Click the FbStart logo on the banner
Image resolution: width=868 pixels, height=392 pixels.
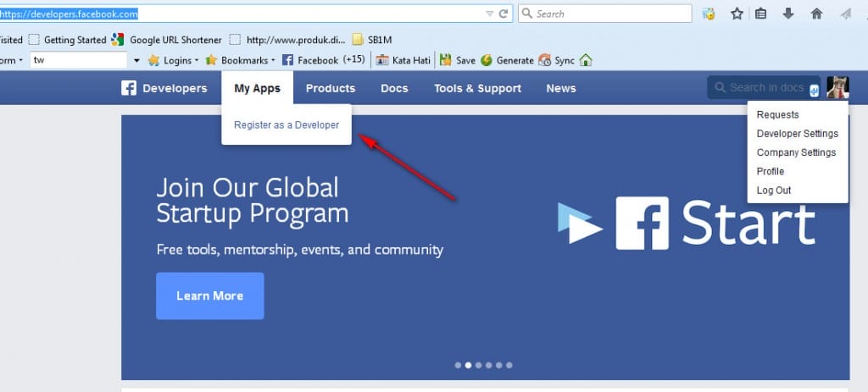687,223
